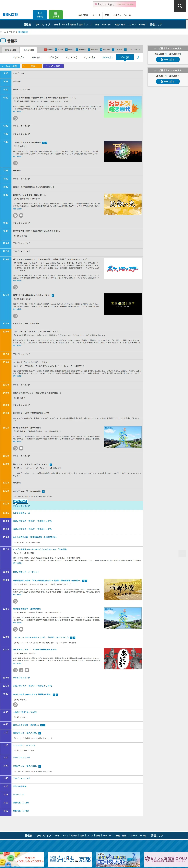Open YouTube icon for あんぎゃでござる!!
This screenshot has width=188, height=868.
click(27, 670)
